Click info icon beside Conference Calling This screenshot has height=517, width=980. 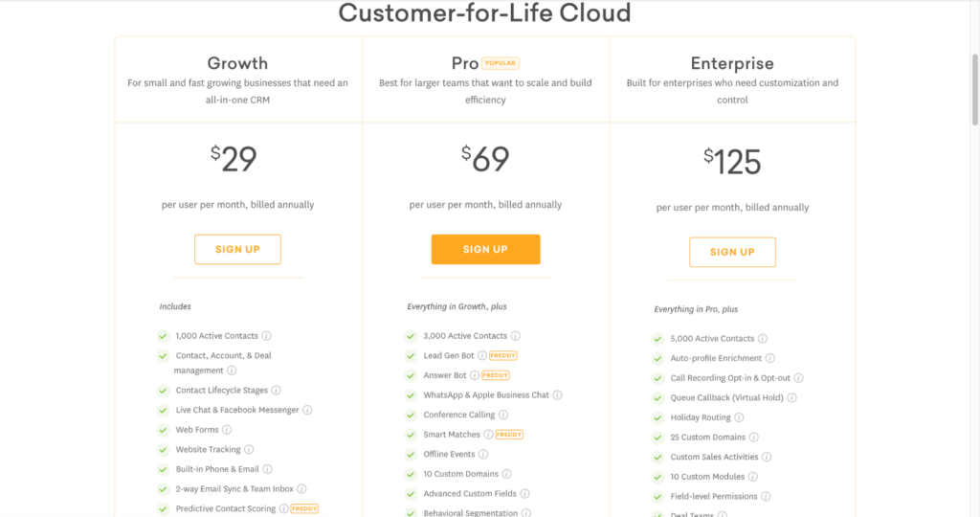tap(503, 415)
